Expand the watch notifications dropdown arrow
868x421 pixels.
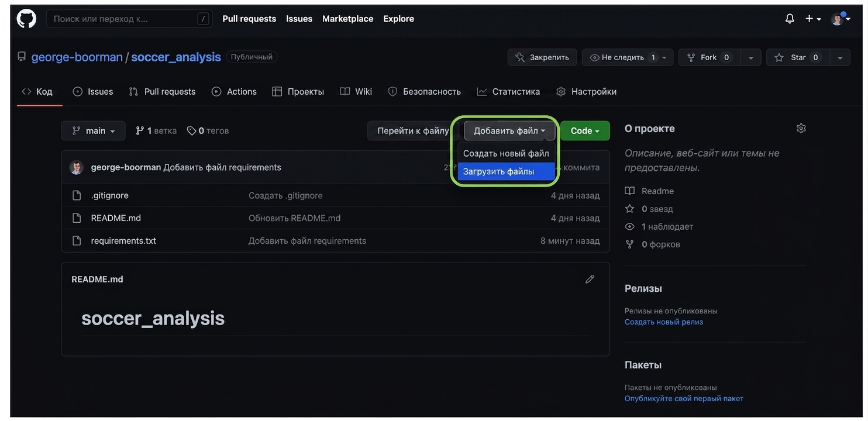664,57
